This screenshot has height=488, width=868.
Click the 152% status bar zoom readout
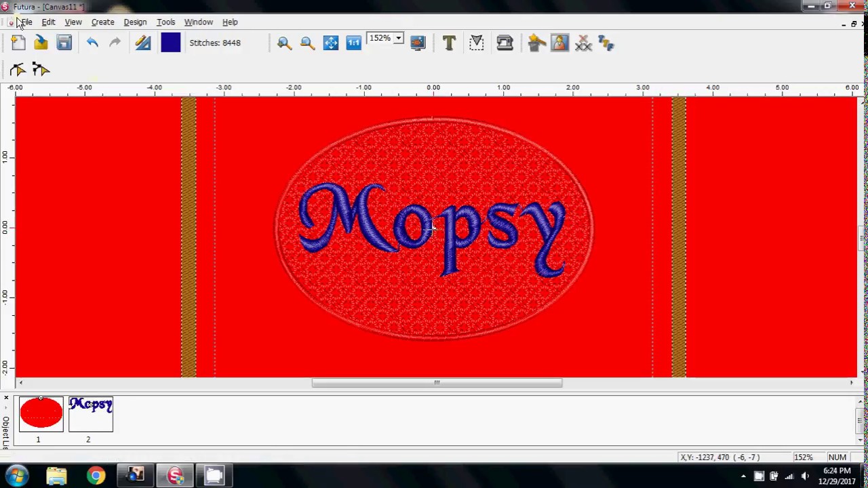tap(804, 457)
